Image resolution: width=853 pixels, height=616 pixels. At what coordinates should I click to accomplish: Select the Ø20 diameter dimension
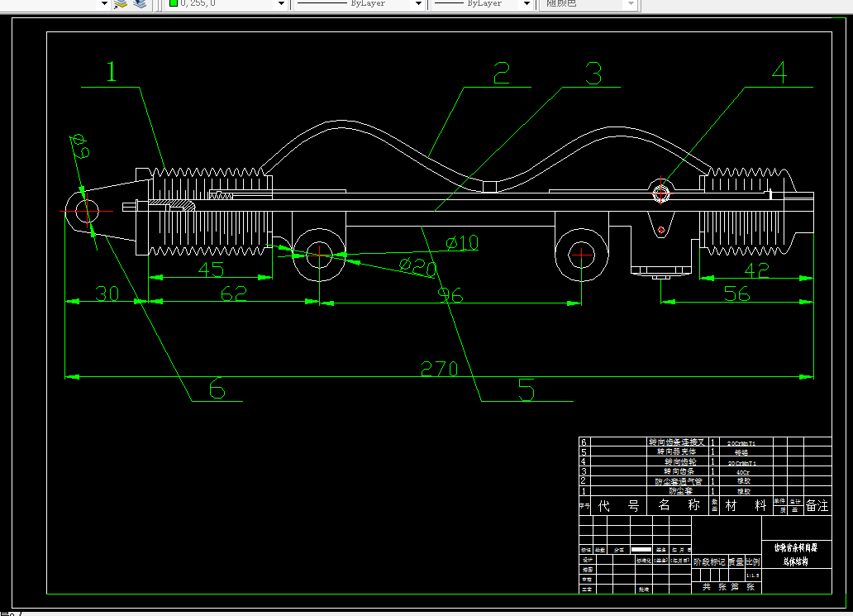click(x=417, y=266)
